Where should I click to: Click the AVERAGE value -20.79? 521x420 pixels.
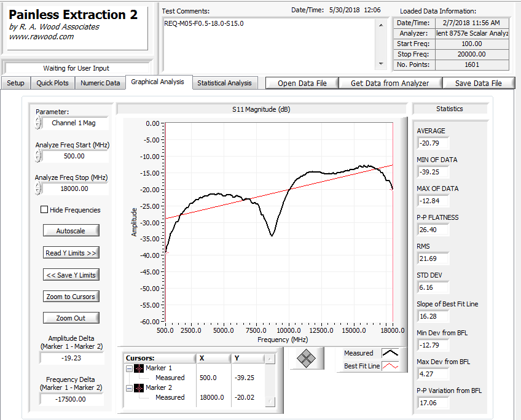pyautogui.click(x=433, y=144)
